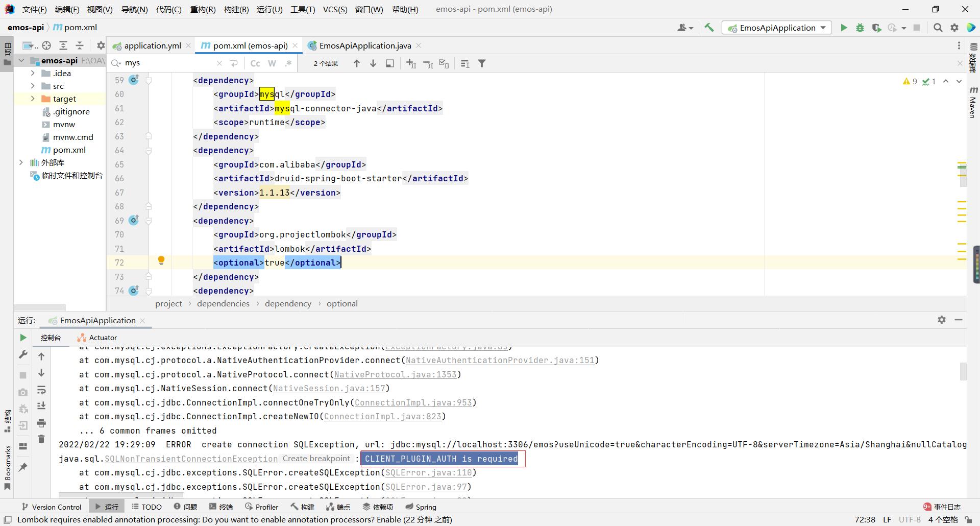Open Run panel settings gear
The width and height of the screenshot is (980, 526).
click(x=942, y=320)
